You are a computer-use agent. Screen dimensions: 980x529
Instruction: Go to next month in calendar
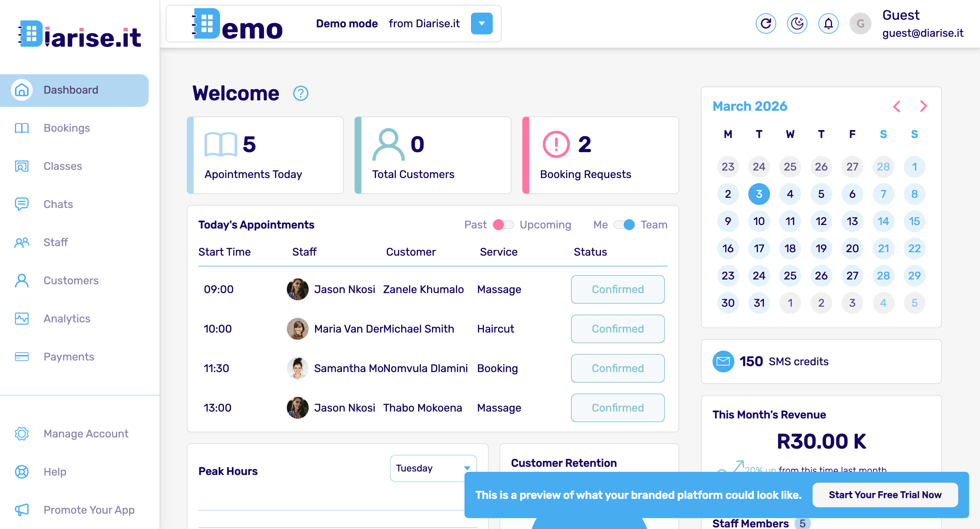[x=923, y=106]
